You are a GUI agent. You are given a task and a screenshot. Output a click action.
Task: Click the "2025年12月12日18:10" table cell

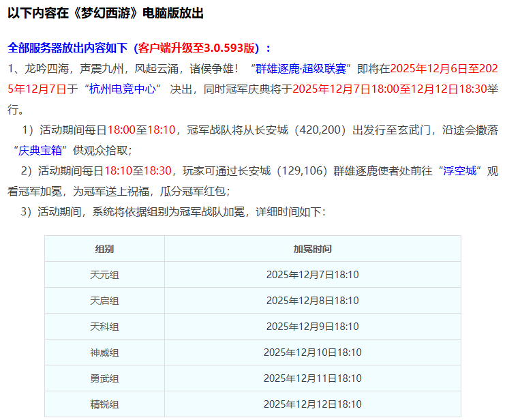pos(312,404)
